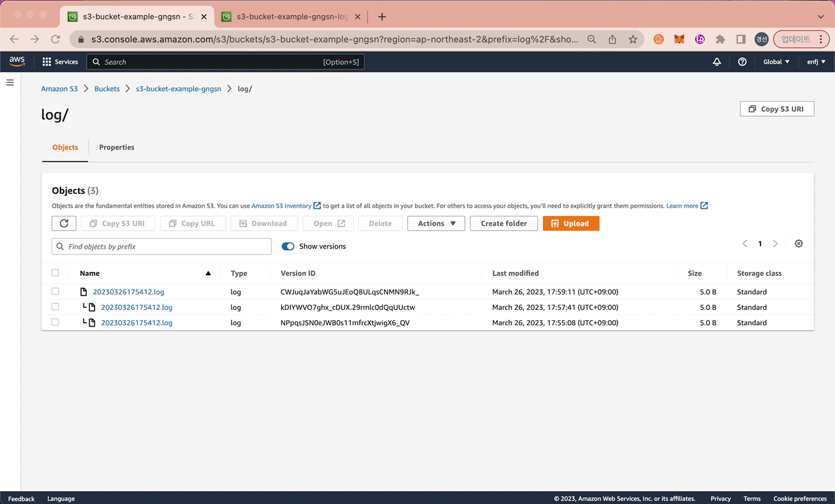Open a new browser tab
The height and width of the screenshot is (504, 835).
tap(382, 17)
